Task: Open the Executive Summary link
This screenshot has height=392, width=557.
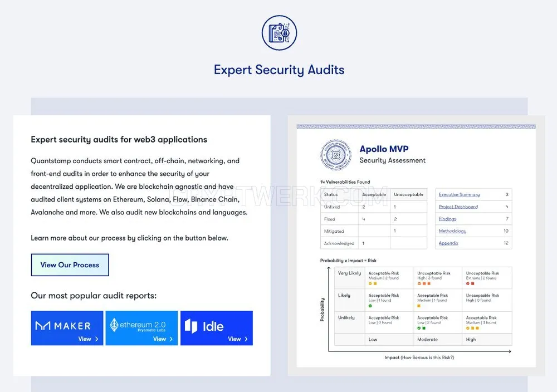Action: pyautogui.click(x=459, y=194)
